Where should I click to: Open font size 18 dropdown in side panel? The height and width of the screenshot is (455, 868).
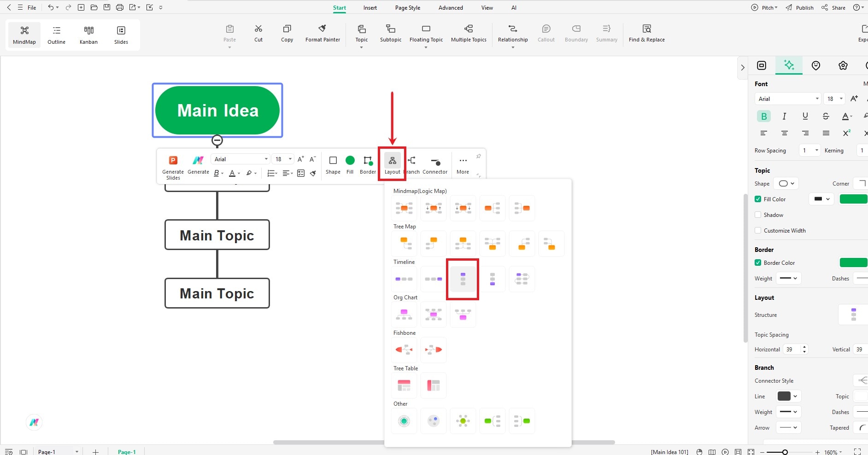click(834, 99)
